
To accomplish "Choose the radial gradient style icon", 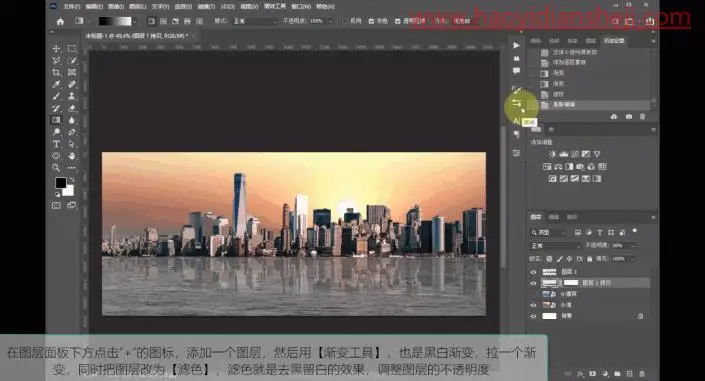I will 164,21.
